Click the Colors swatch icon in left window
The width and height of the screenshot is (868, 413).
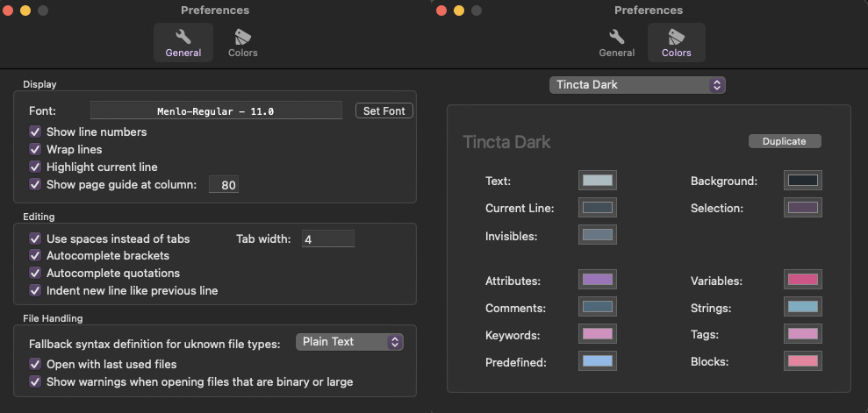pos(242,37)
